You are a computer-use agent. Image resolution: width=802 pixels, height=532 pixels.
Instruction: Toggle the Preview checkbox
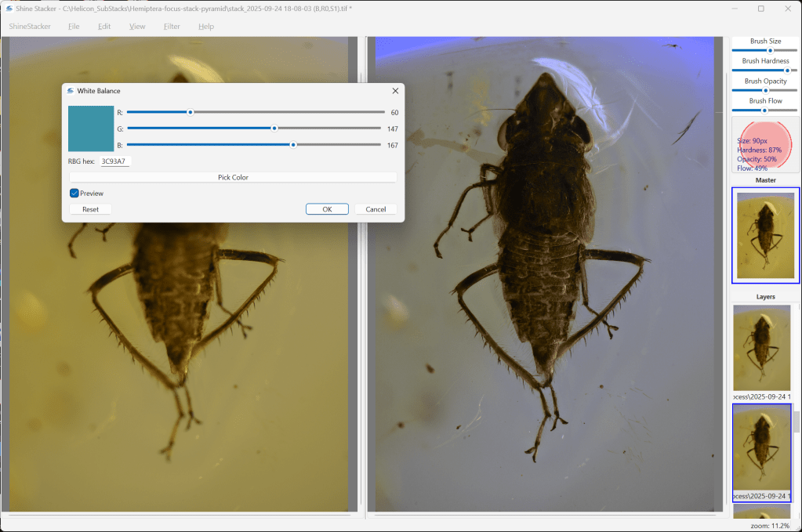tap(74, 193)
